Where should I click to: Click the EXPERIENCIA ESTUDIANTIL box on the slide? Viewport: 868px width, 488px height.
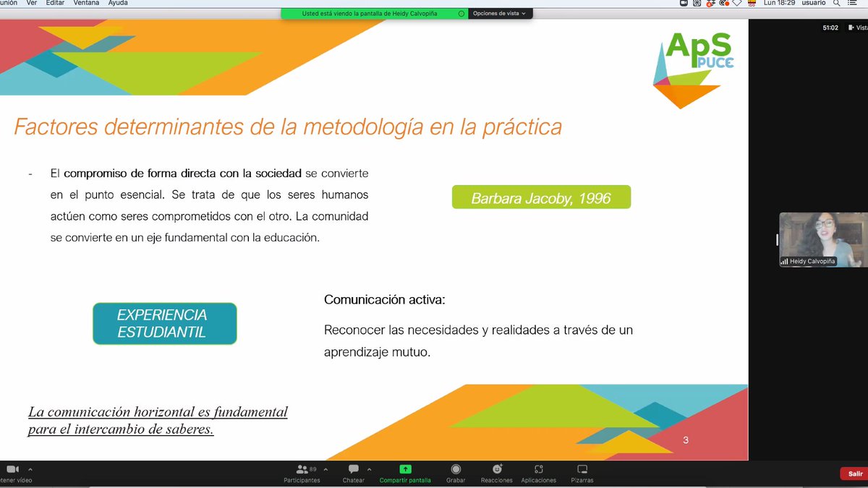[165, 323]
